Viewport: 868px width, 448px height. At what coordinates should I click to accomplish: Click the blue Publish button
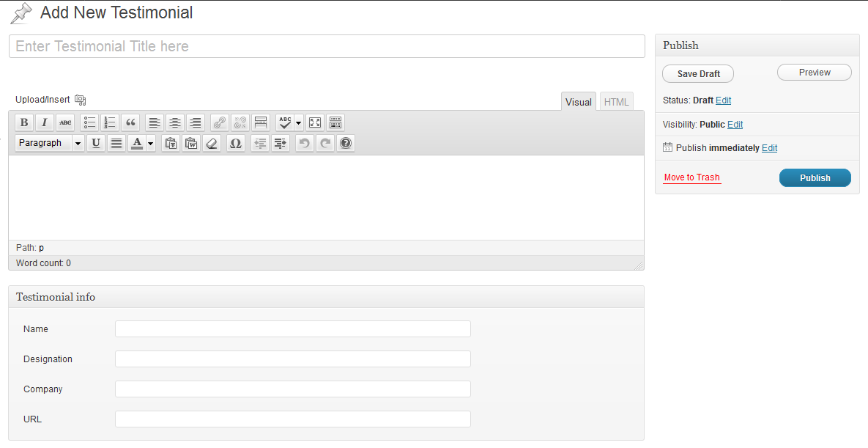point(815,178)
